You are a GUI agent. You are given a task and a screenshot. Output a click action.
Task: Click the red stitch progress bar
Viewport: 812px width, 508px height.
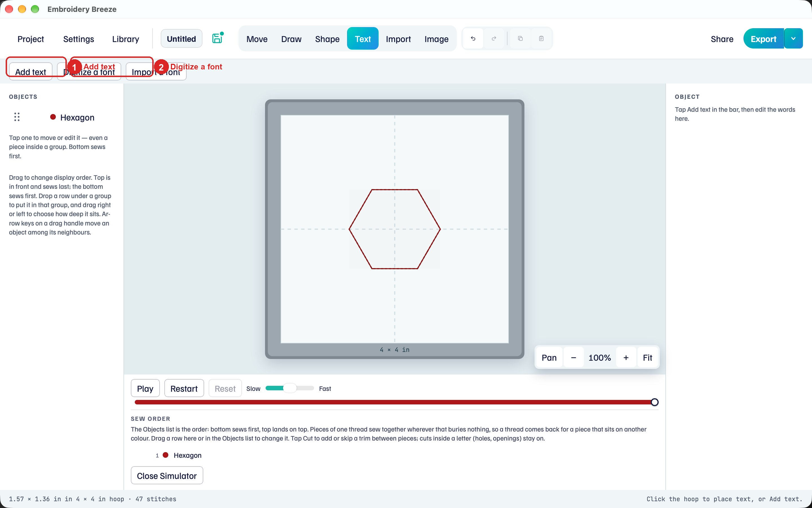click(x=394, y=402)
